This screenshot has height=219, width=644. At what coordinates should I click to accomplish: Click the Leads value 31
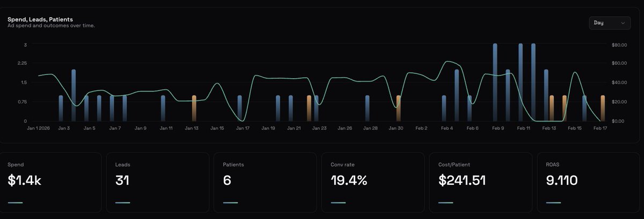click(123, 180)
